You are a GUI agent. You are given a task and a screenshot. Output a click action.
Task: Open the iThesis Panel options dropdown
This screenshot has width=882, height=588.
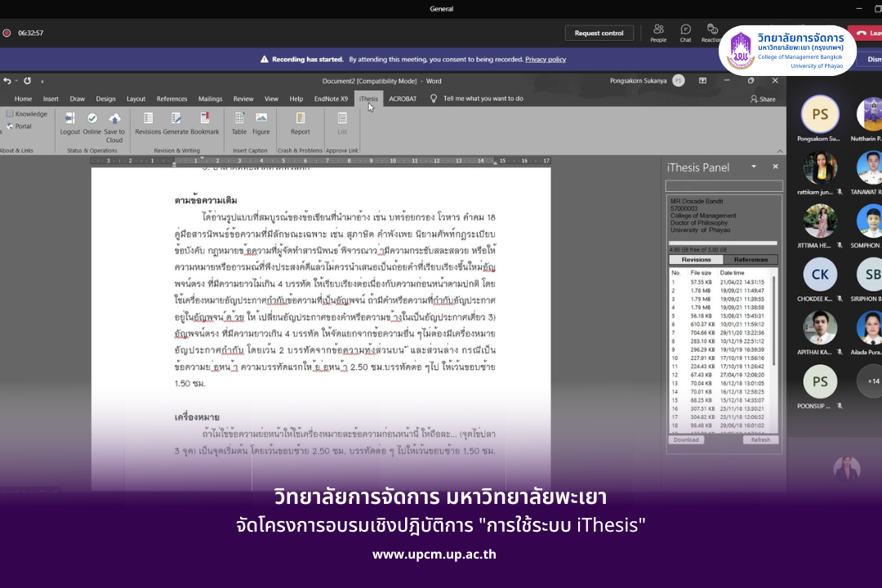point(754,167)
